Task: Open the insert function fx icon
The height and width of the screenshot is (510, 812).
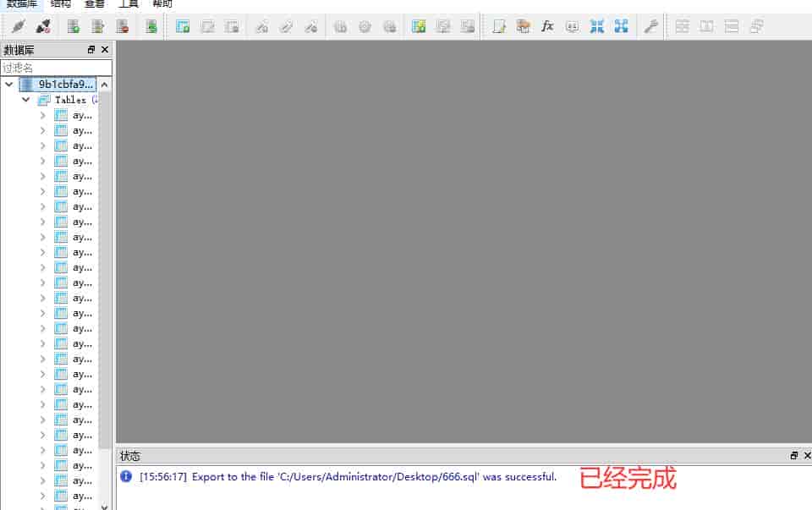Action: click(547, 25)
